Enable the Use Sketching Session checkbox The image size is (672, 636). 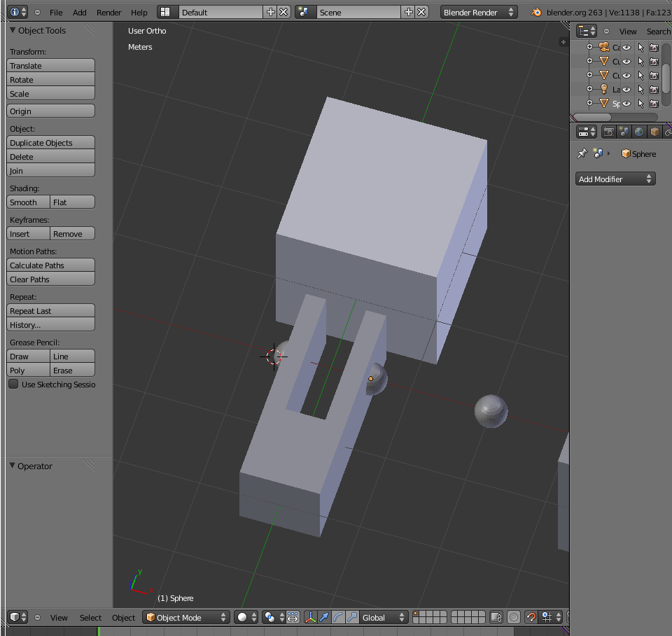[13, 385]
